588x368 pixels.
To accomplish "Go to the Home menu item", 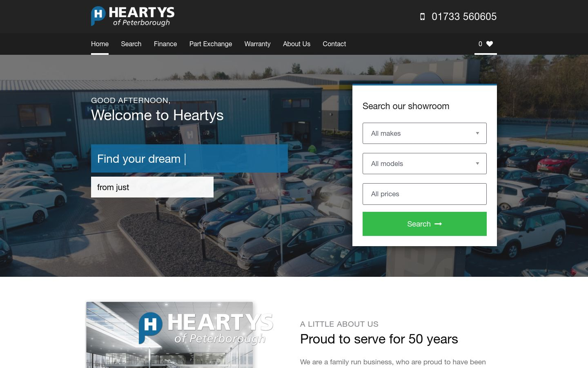I will [100, 44].
